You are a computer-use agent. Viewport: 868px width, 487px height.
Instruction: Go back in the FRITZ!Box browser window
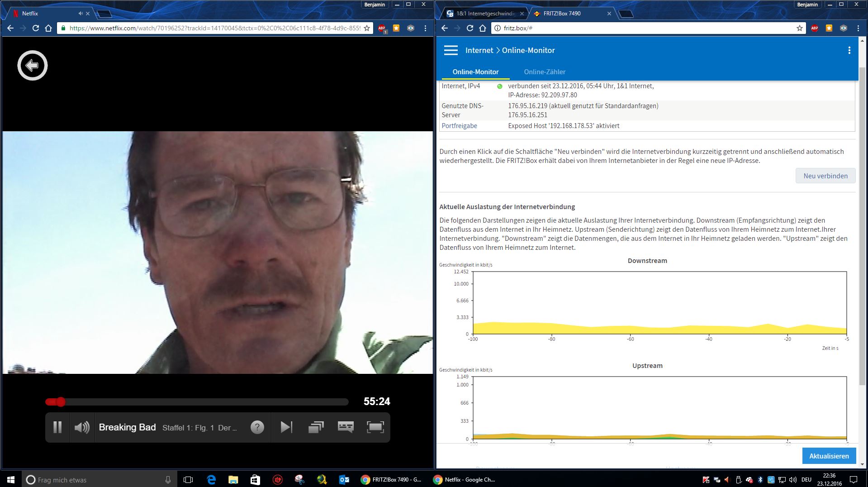point(445,28)
